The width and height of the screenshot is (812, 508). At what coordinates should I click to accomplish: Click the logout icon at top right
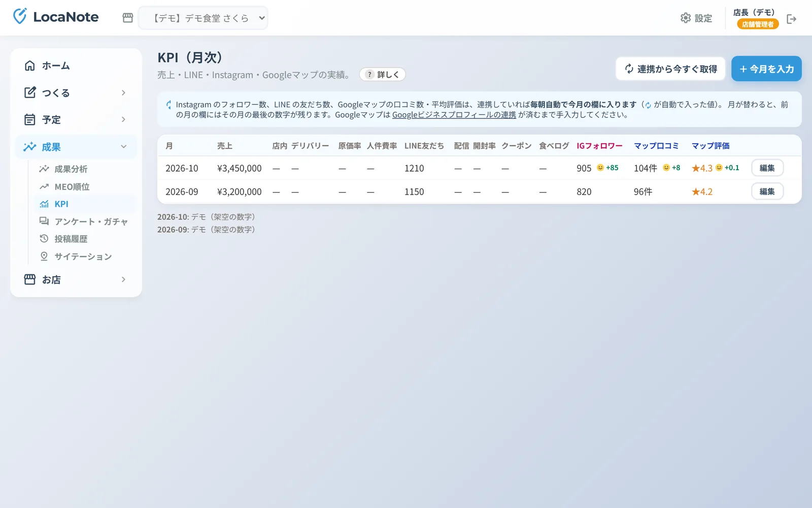coord(791,19)
